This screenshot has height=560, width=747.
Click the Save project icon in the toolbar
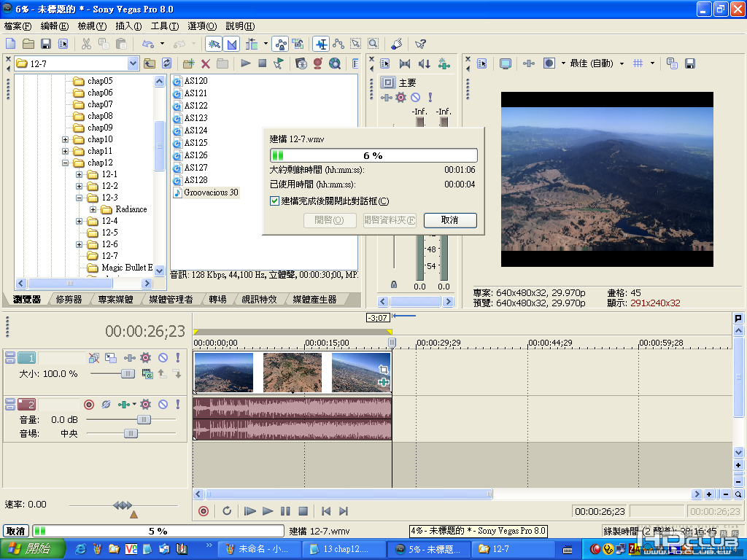(45, 44)
